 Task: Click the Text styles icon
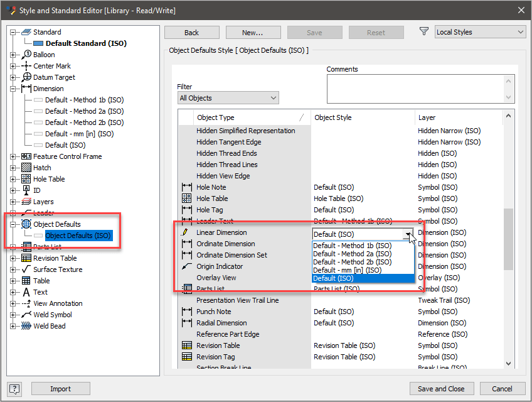click(x=26, y=292)
